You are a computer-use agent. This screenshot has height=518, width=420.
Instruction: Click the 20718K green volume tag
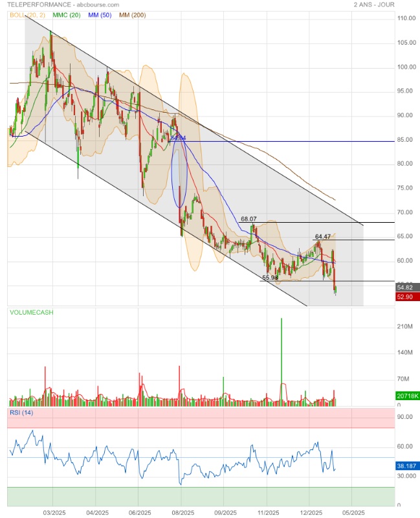[x=408, y=396]
